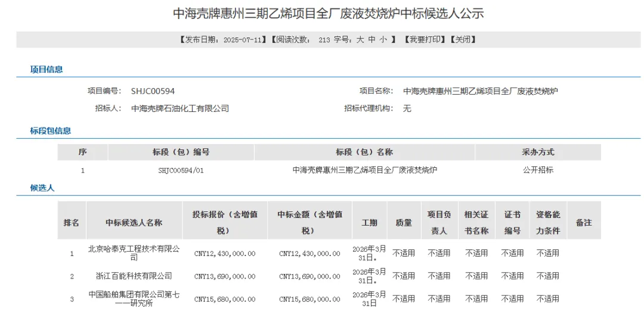This screenshot has width=644, height=312.
Task: Click 工期 date for 浙江百能科技 row
Action: pos(369,276)
